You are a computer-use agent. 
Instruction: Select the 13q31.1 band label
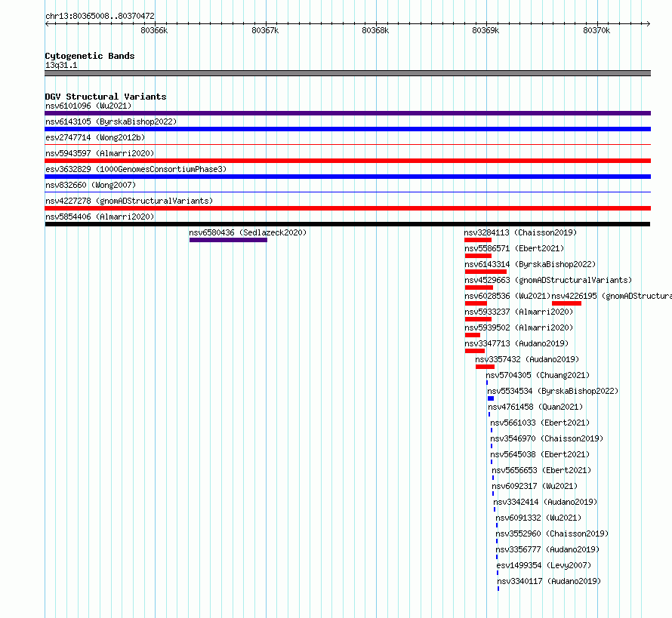[61, 65]
